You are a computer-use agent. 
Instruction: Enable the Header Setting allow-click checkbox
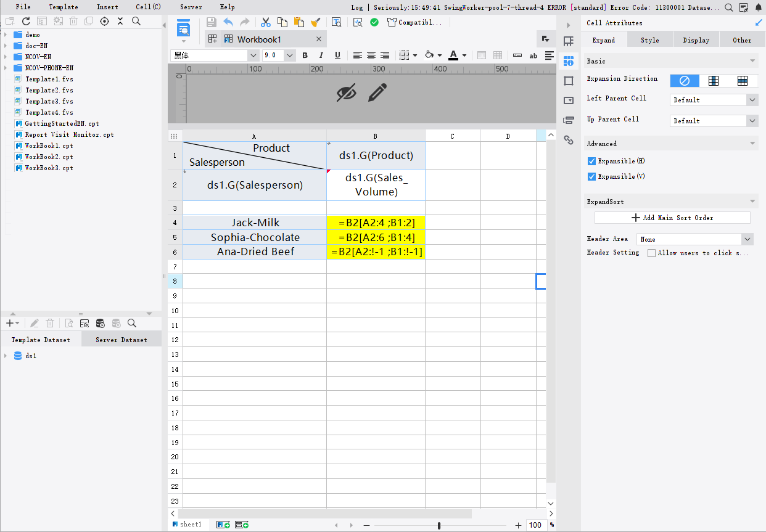(651, 252)
